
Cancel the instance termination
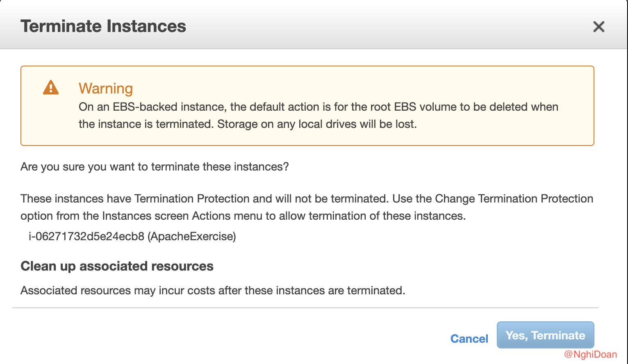coord(469,339)
